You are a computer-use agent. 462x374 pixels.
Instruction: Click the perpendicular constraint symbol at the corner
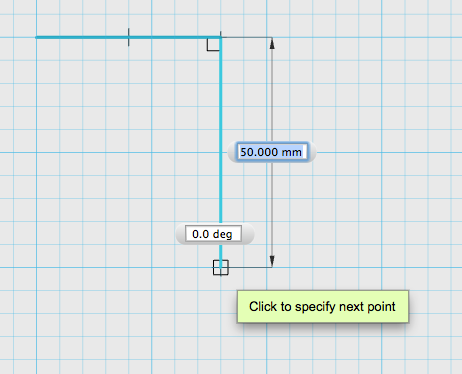click(x=213, y=45)
